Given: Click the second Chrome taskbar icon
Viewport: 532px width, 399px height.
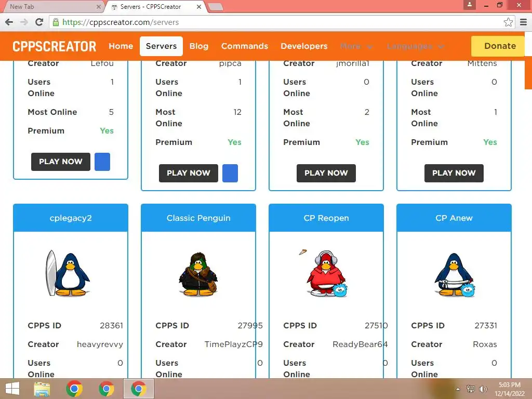Looking at the screenshot, I should point(106,389).
